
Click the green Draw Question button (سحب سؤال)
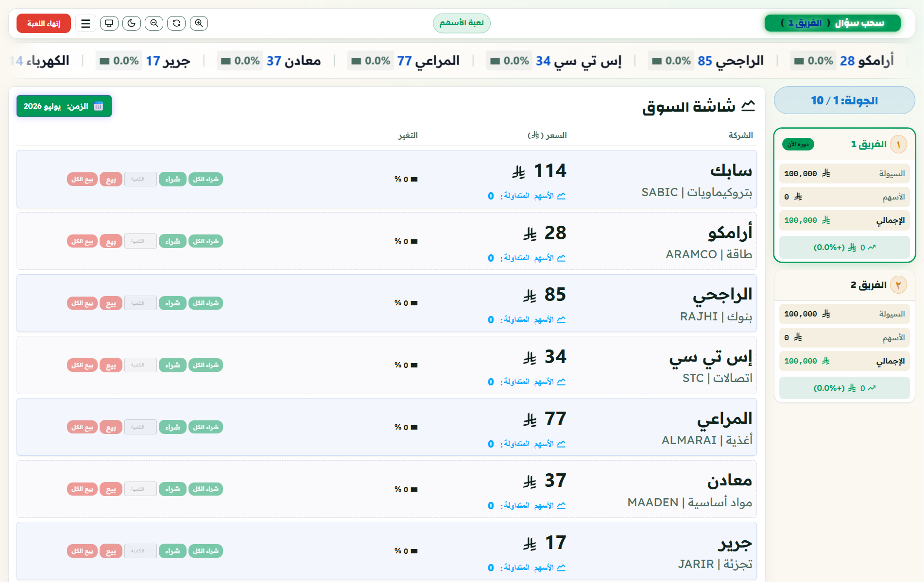pyautogui.click(x=833, y=23)
